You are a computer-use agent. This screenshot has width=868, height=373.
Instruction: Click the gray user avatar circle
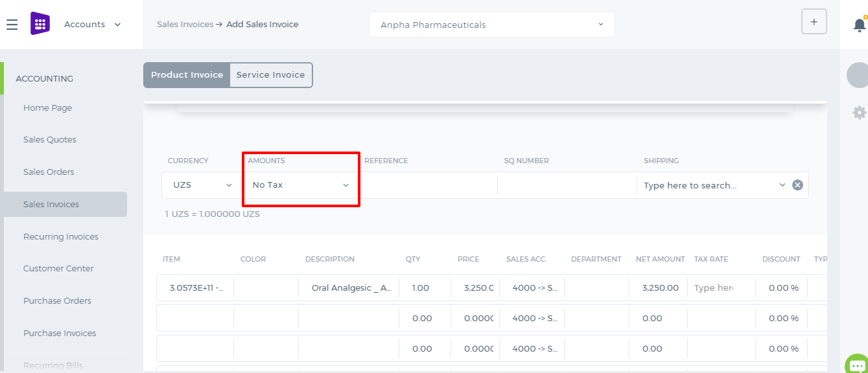pyautogui.click(x=858, y=75)
